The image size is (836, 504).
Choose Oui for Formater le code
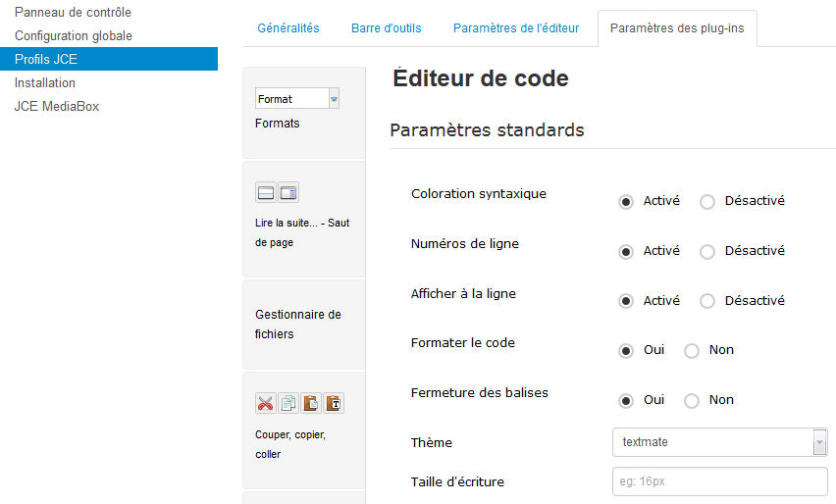point(626,351)
